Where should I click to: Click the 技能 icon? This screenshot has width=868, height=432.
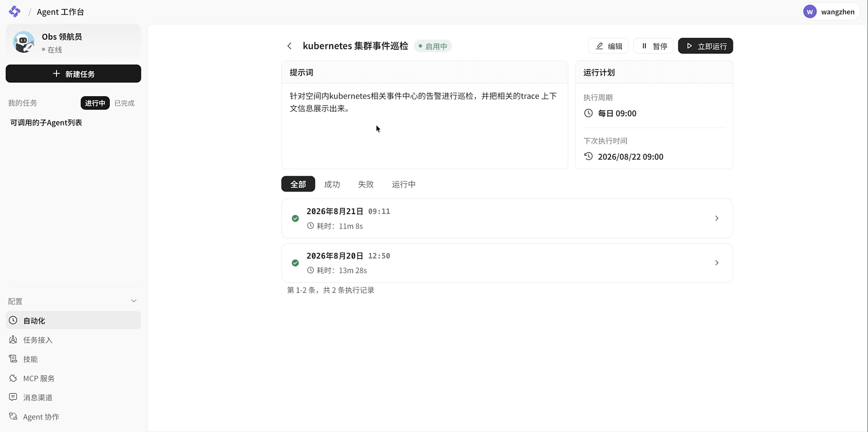click(13, 359)
